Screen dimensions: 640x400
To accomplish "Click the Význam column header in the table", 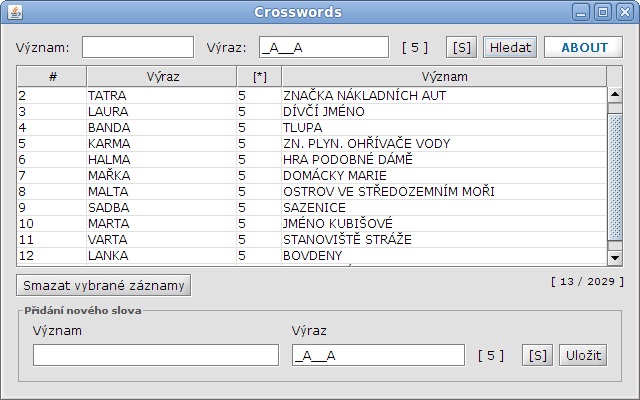I will point(443,76).
